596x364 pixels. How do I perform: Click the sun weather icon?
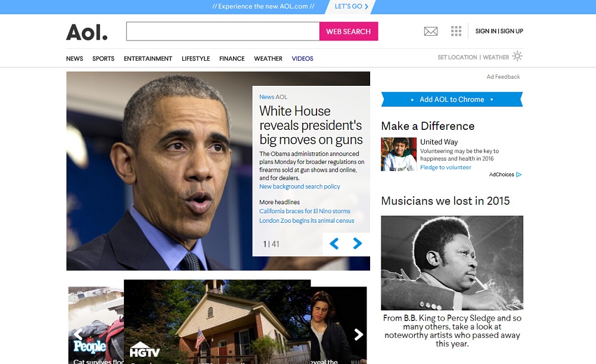coord(517,56)
